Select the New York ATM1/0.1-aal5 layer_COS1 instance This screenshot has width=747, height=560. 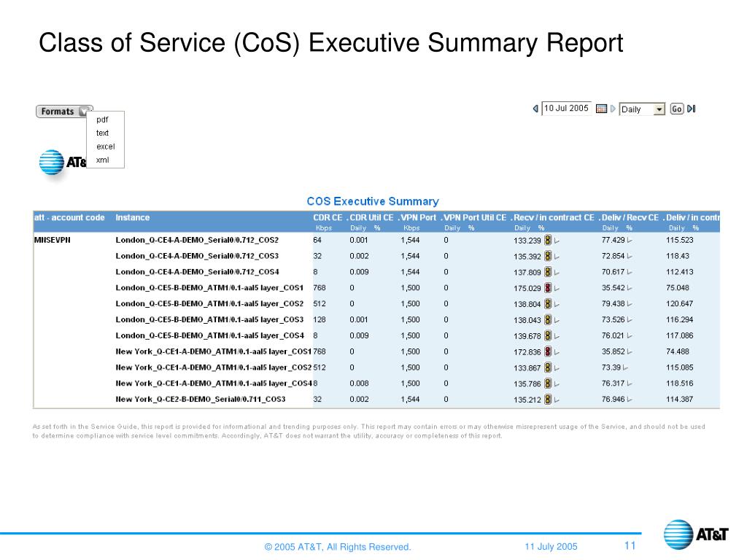(214, 351)
